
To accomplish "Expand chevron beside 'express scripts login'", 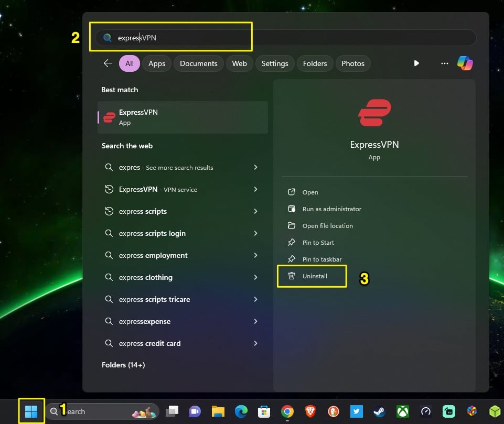I will click(x=255, y=233).
